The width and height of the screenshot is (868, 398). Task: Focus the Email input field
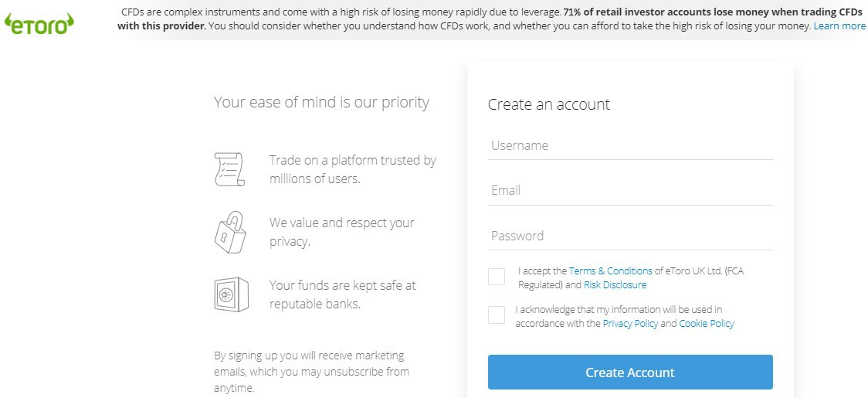click(x=630, y=191)
